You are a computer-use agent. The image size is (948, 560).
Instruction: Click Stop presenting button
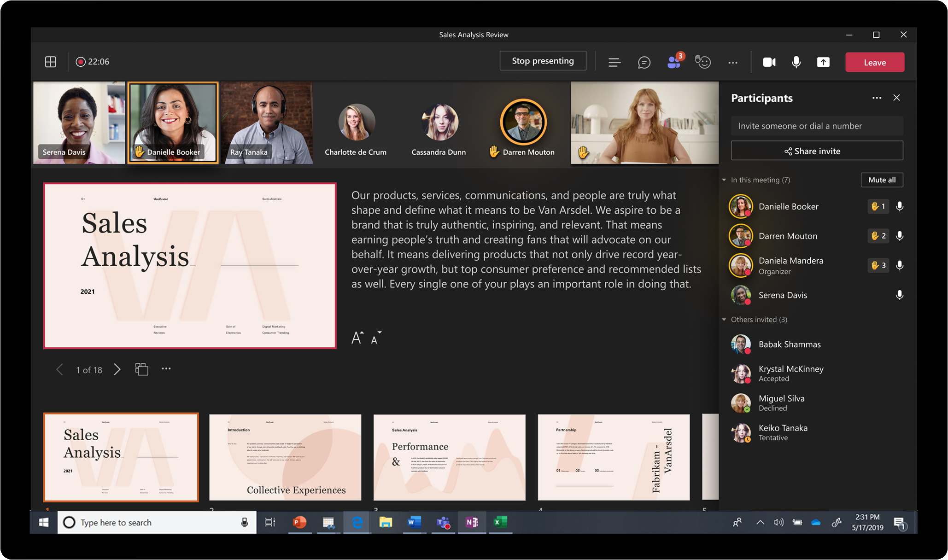click(543, 61)
